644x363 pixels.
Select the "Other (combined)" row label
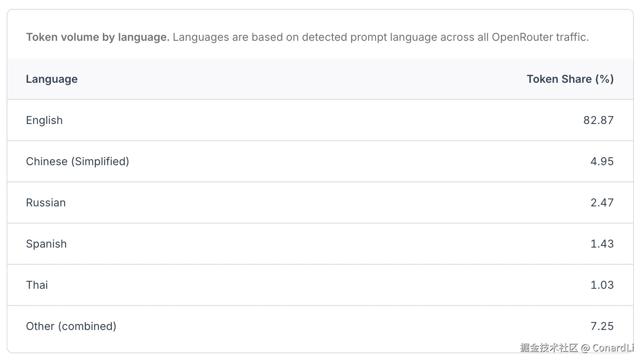pos(71,326)
